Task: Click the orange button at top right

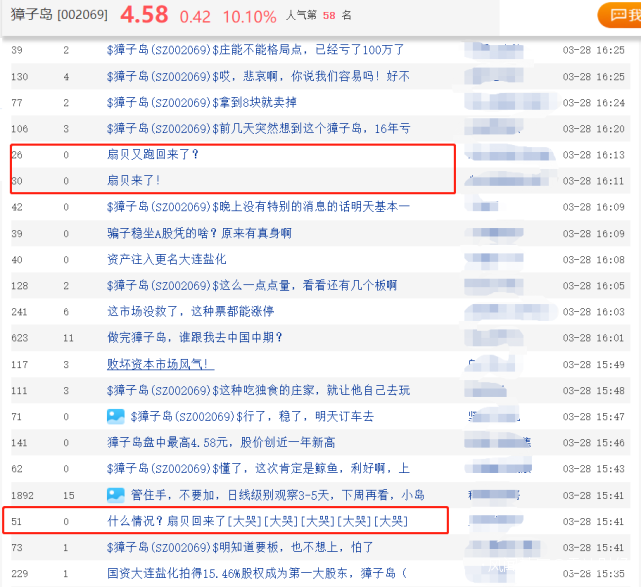Action: point(620,15)
